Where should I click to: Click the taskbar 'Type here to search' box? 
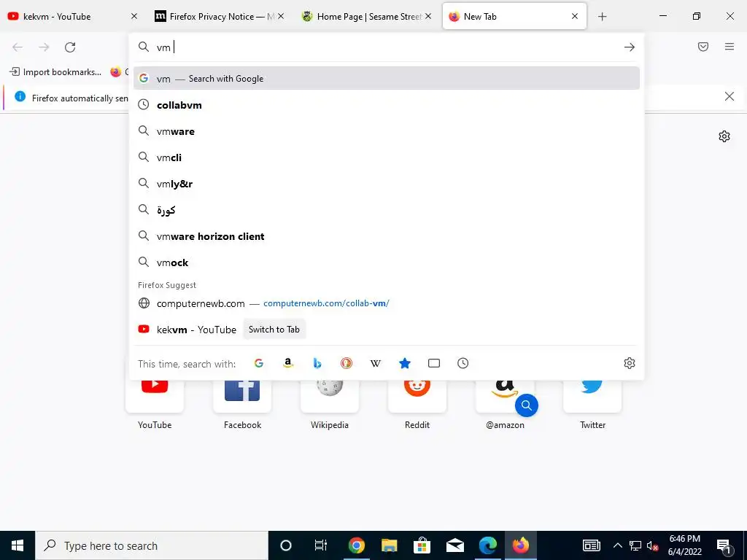(152, 545)
